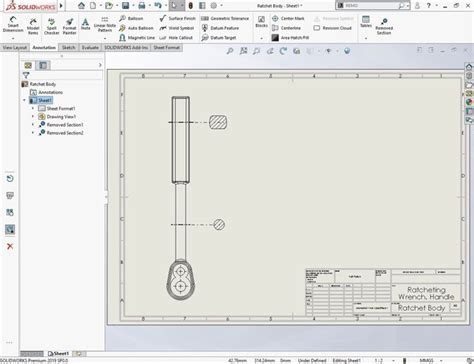Screen dimensions: 474x364
Task: Undo the last action
Action: (x=158, y=6)
